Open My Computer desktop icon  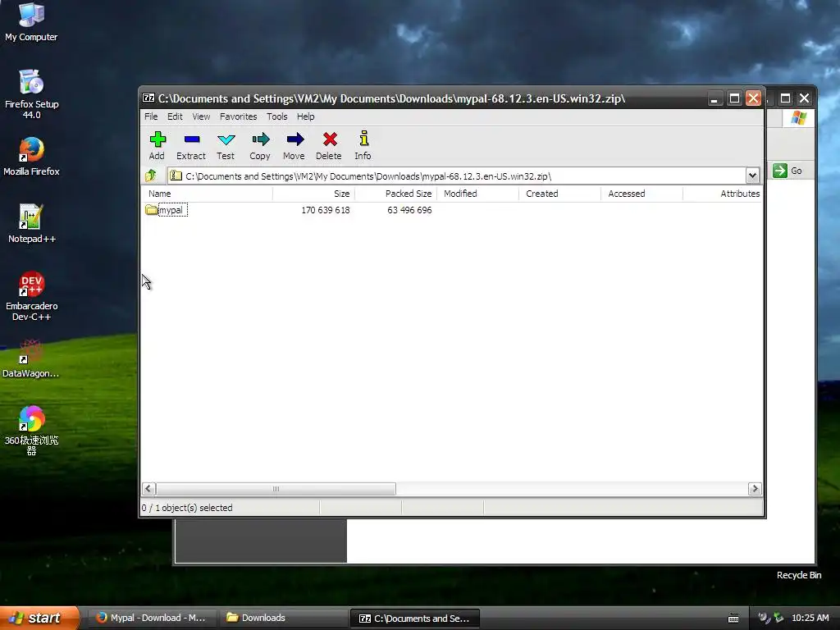(x=31, y=22)
